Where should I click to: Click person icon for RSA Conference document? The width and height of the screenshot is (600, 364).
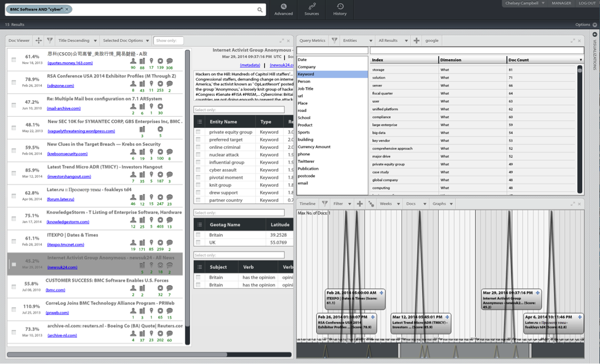pyautogui.click(x=133, y=84)
